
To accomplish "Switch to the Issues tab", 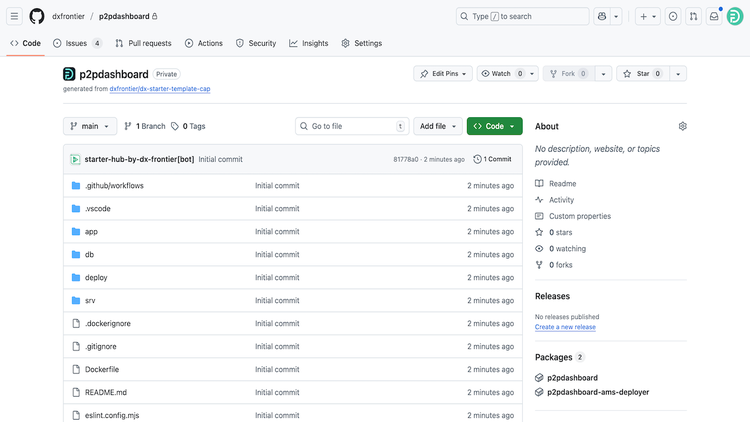I will pyautogui.click(x=77, y=43).
